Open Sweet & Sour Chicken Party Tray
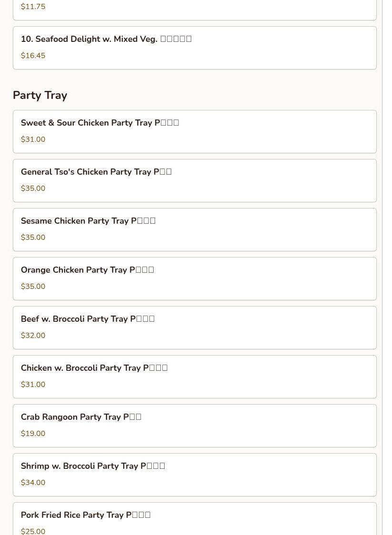 pyautogui.click(x=100, y=123)
